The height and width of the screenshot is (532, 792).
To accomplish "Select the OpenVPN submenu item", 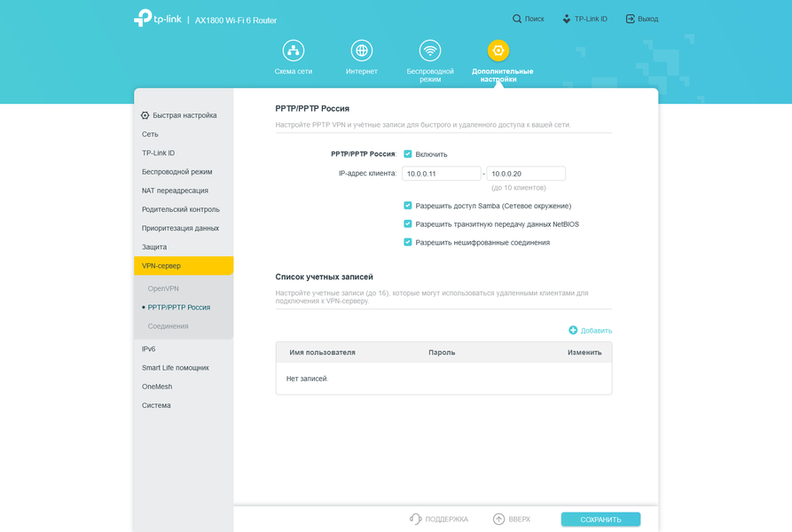I will 163,289.
